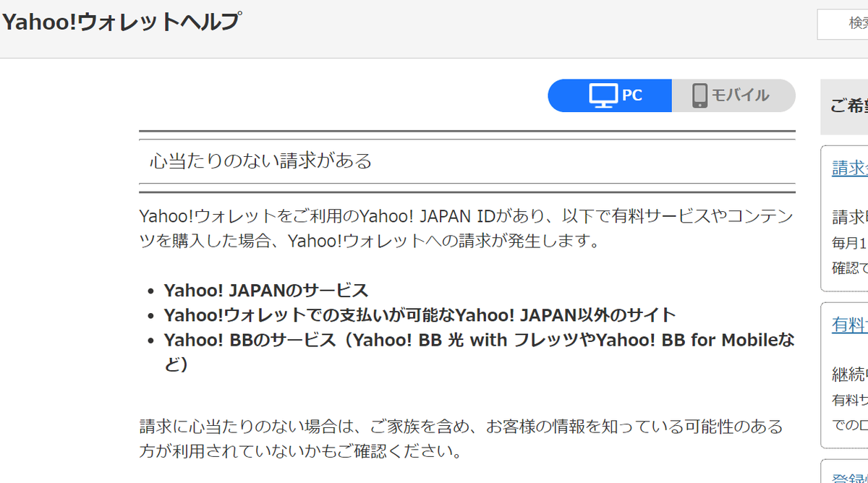The image size is (868, 483).
Task: Click the Yahoo! JAPANのサービス bullet
Action: click(x=266, y=291)
